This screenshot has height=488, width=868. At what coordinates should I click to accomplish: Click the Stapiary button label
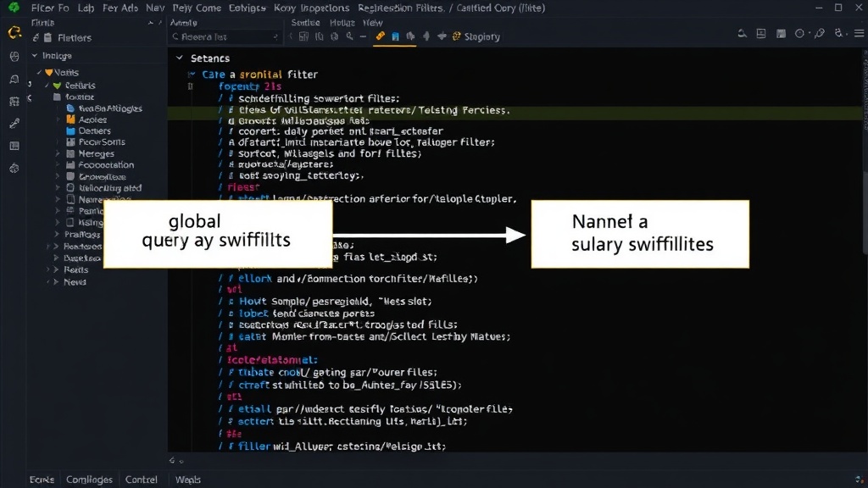[x=482, y=36]
